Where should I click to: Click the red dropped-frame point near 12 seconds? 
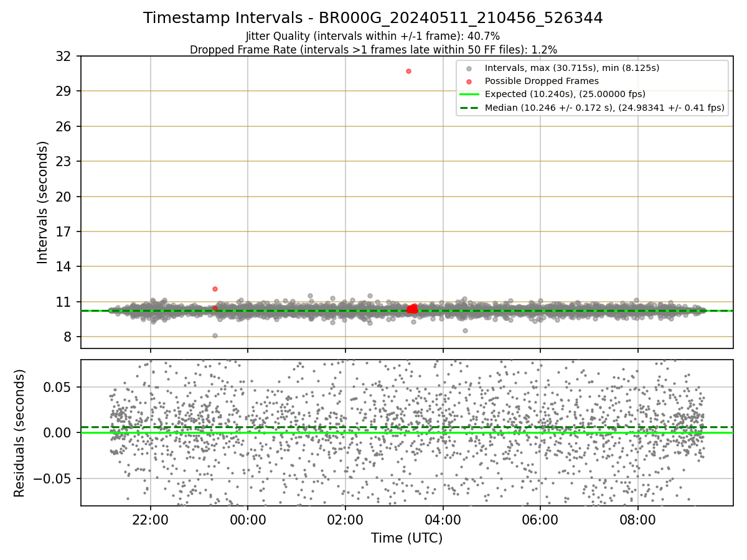[x=215, y=289]
